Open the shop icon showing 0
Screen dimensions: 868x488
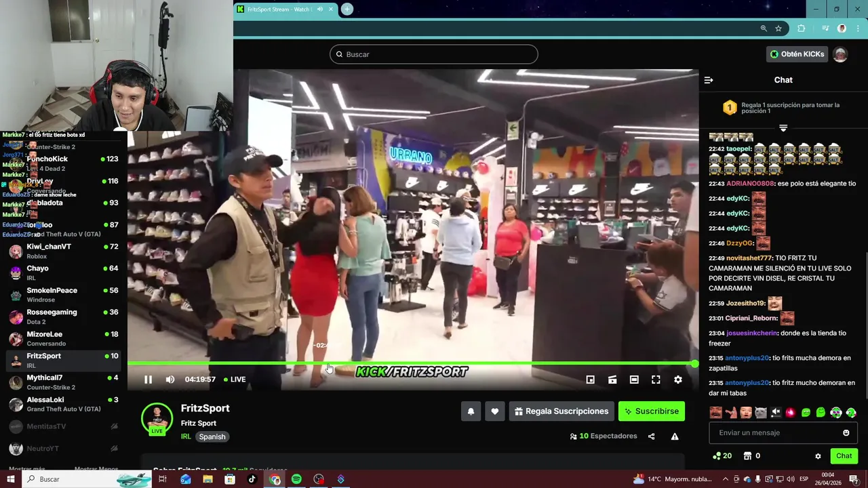(x=751, y=456)
